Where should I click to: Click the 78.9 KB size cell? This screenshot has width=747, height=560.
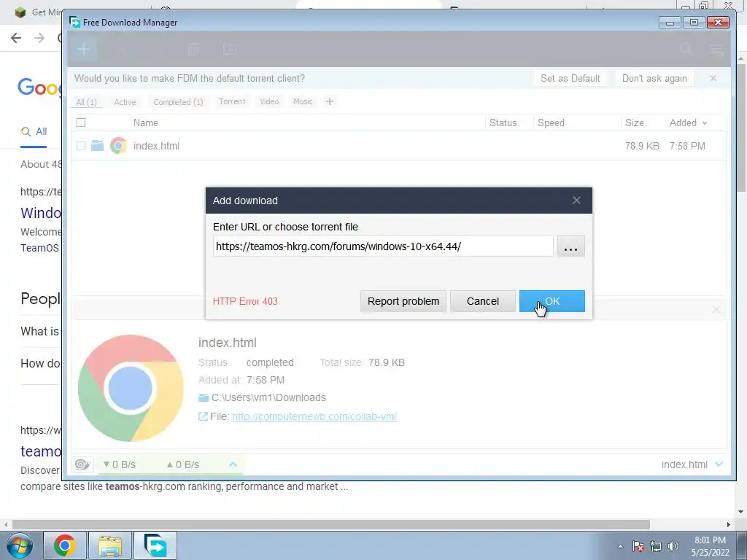[642, 146]
